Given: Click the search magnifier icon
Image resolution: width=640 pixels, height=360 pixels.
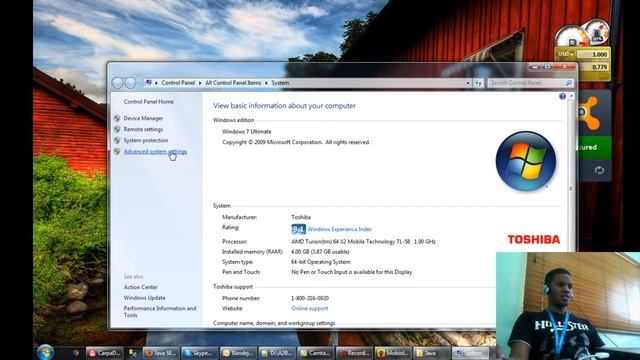Looking at the screenshot, I should tap(569, 83).
